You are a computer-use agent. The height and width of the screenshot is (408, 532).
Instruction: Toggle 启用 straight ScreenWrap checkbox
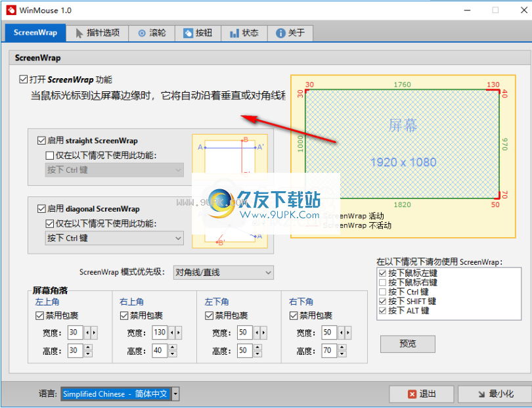[41, 141]
